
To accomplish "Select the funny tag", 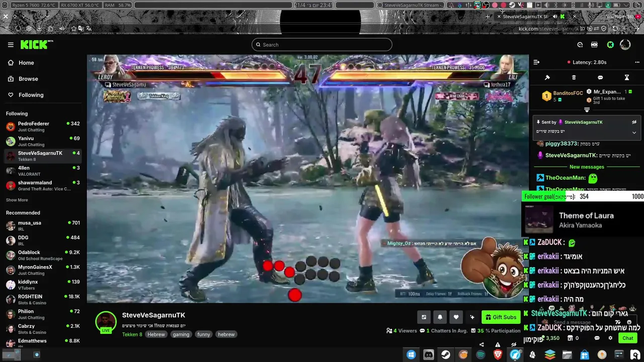I will pos(204,334).
